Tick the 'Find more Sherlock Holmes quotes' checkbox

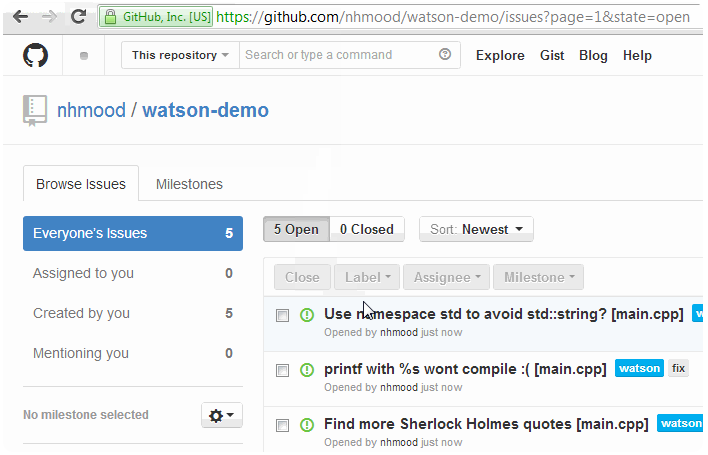pos(283,425)
